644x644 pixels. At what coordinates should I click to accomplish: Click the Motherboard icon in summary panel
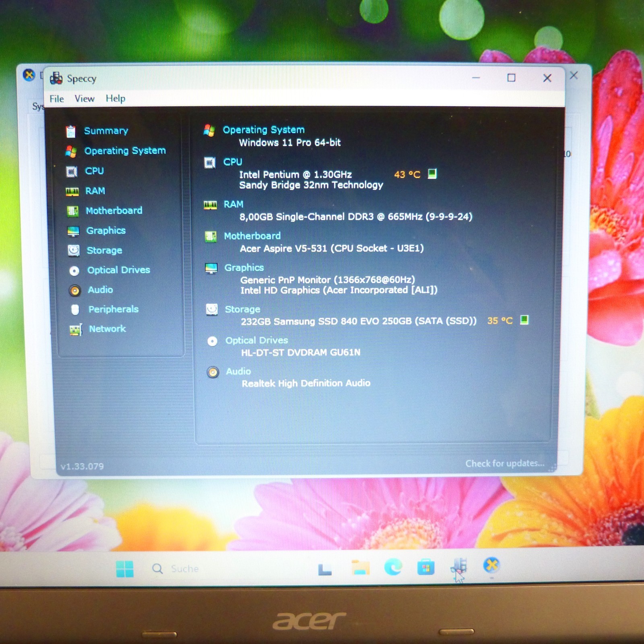point(211,237)
